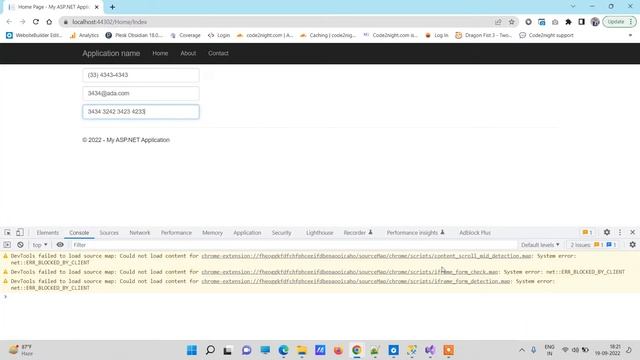Open DevTools settings gear
The height and width of the screenshot is (360, 640).
pyautogui.click(x=607, y=232)
